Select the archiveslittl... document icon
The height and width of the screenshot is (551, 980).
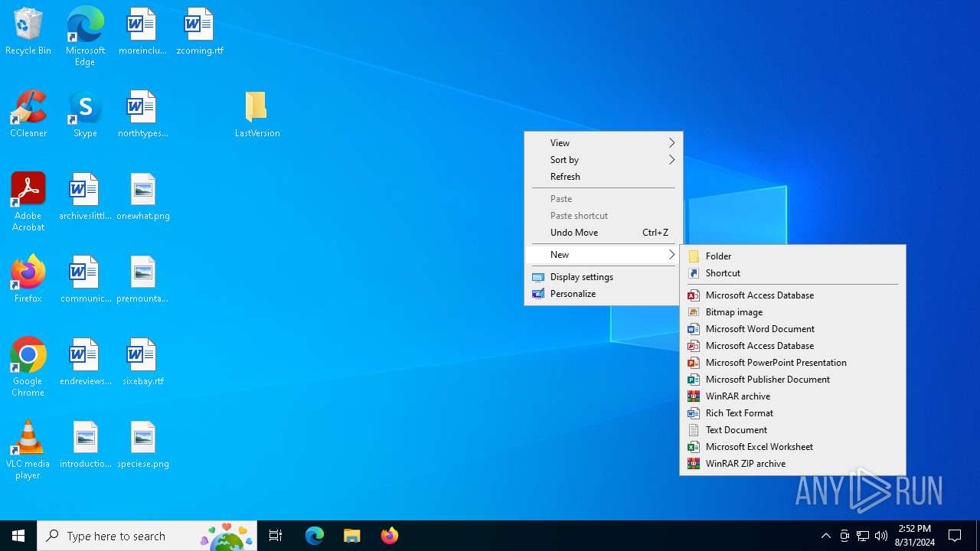pos(85,197)
